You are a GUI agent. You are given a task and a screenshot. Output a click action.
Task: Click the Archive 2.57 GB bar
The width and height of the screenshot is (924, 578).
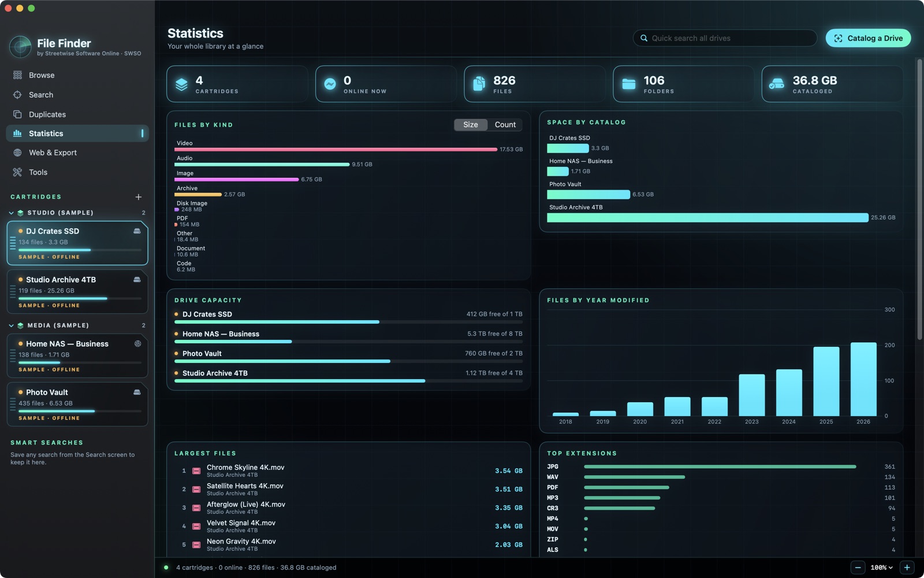click(198, 194)
